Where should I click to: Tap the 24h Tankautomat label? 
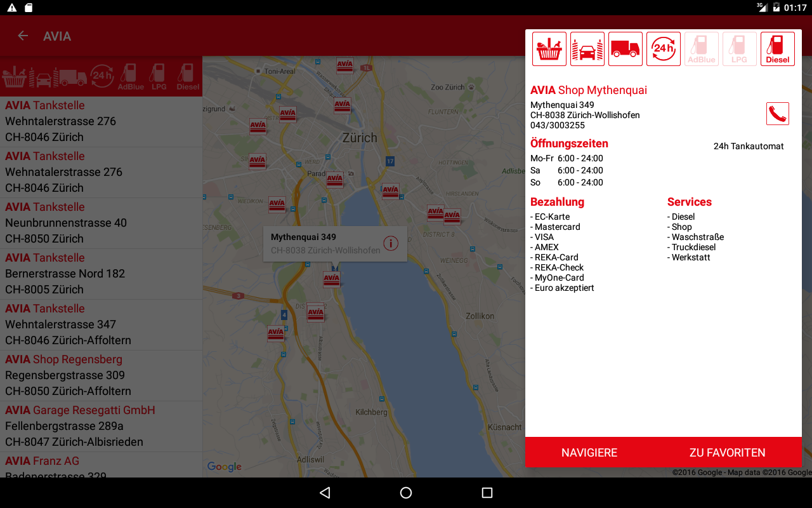coord(749,146)
